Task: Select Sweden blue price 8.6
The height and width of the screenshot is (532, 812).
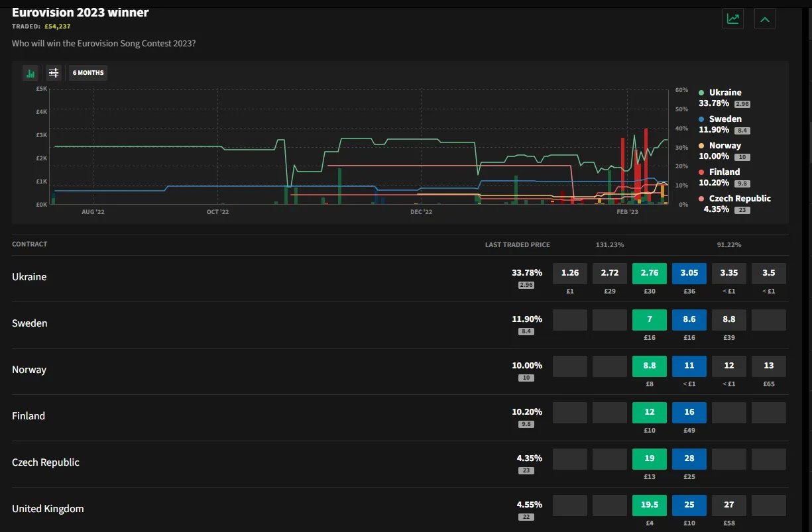Action: tap(689, 319)
